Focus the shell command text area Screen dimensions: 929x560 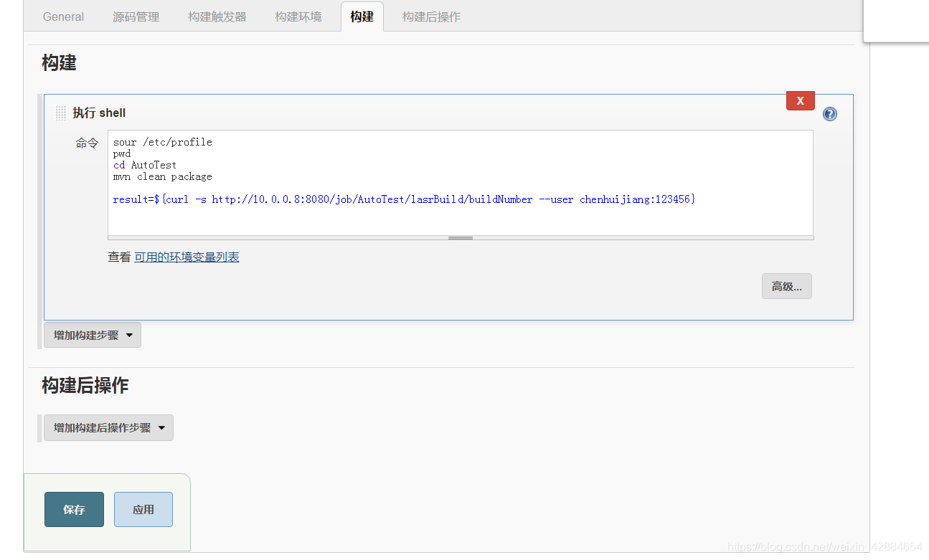point(461,183)
